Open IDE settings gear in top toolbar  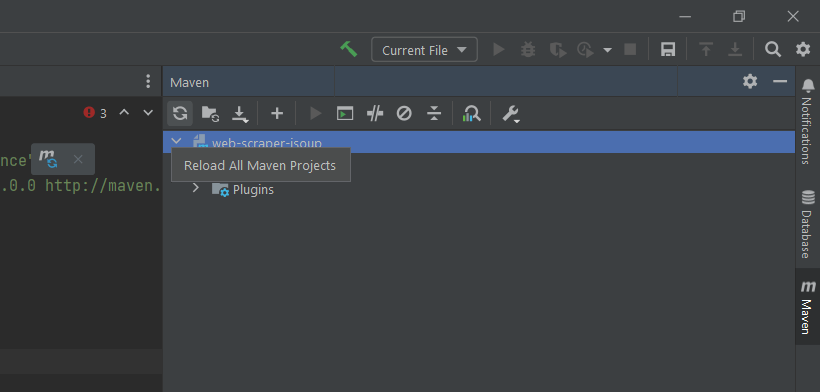[803, 49]
